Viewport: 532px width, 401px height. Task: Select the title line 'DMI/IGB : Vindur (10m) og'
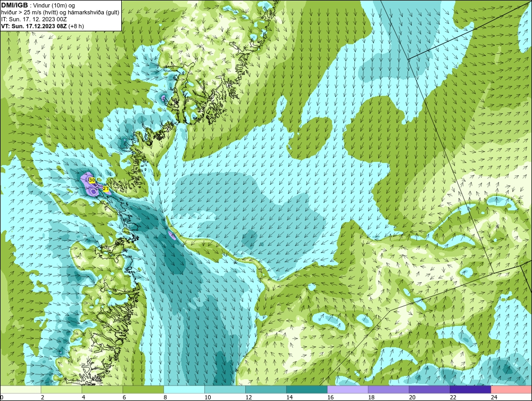tap(39, 5)
